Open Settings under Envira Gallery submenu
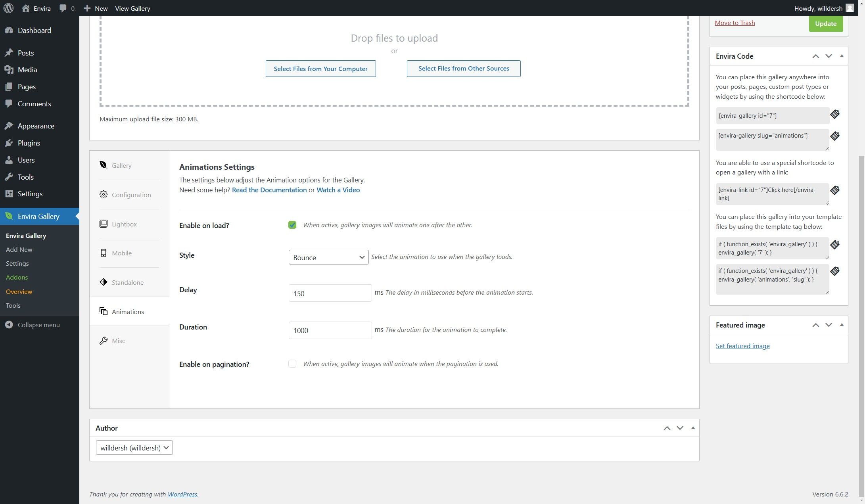The height and width of the screenshot is (504, 865). click(x=17, y=263)
